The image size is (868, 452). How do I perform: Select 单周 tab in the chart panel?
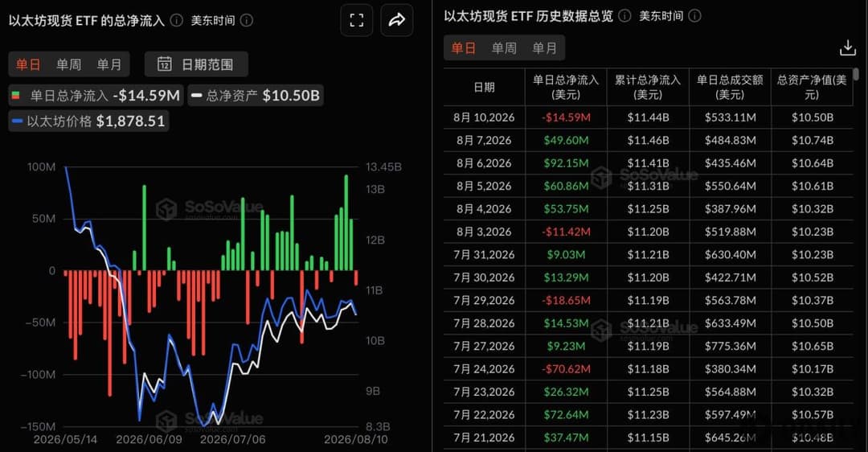click(68, 64)
